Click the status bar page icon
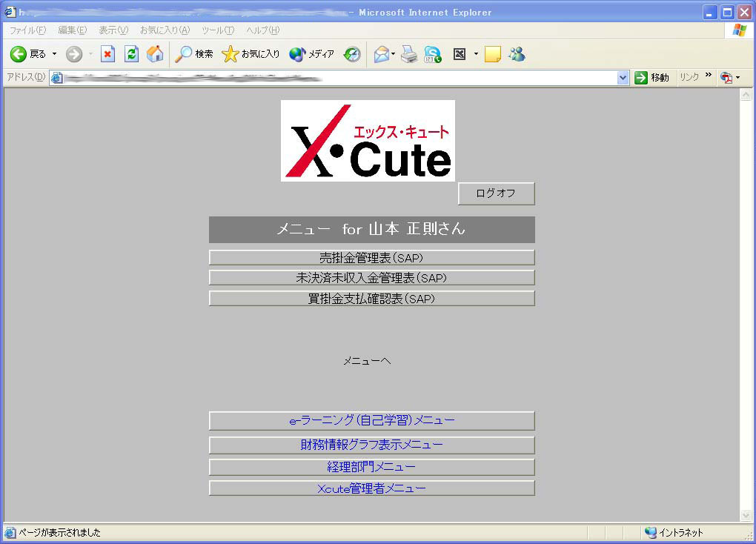 tap(10, 532)
